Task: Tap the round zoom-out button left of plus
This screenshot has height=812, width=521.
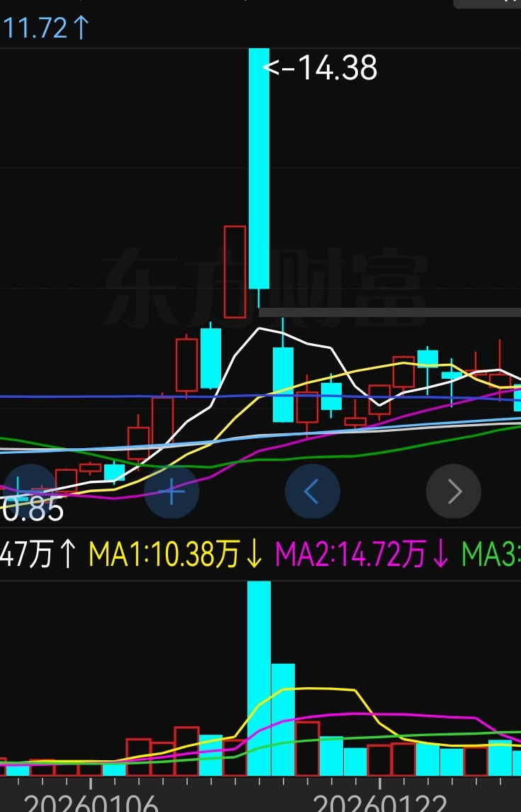Action: point(29,491)
